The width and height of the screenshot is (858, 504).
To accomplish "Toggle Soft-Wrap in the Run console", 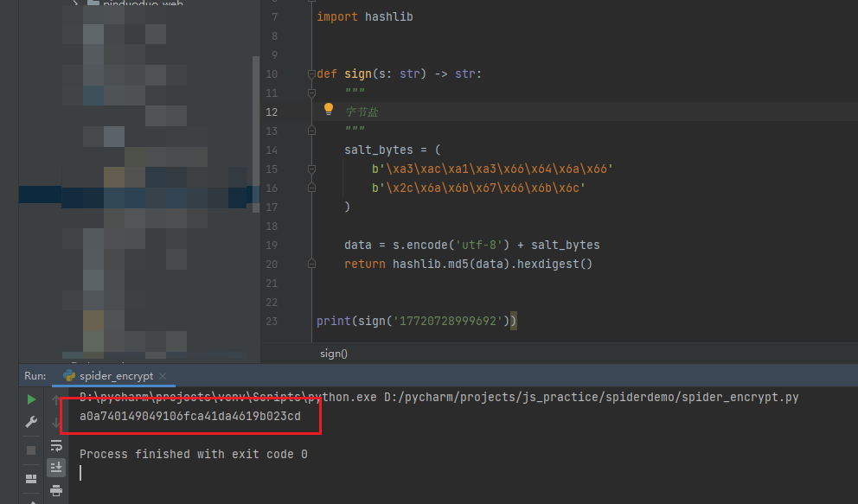I will pos(56,445).
